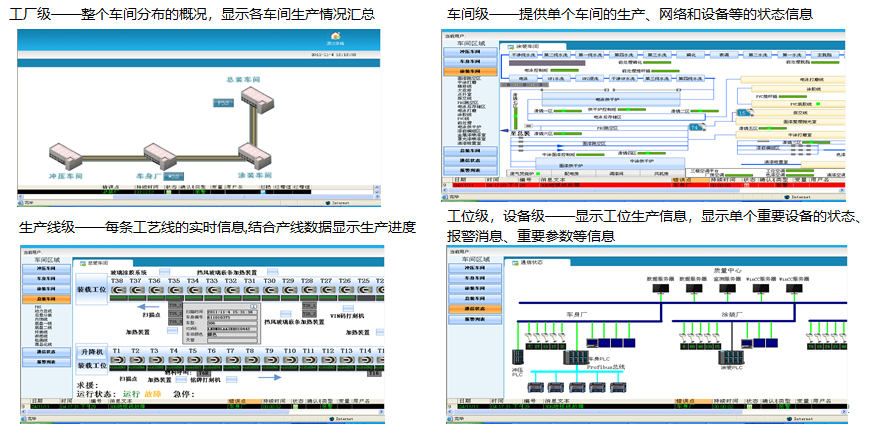Click the 冲压 PLC device in the network diagram

click(518, 358)
